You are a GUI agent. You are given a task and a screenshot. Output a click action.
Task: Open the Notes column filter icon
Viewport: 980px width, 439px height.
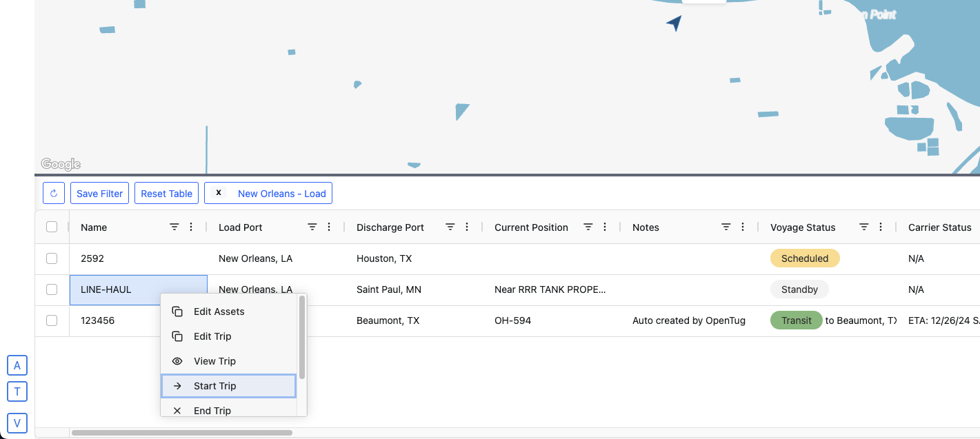726,227
